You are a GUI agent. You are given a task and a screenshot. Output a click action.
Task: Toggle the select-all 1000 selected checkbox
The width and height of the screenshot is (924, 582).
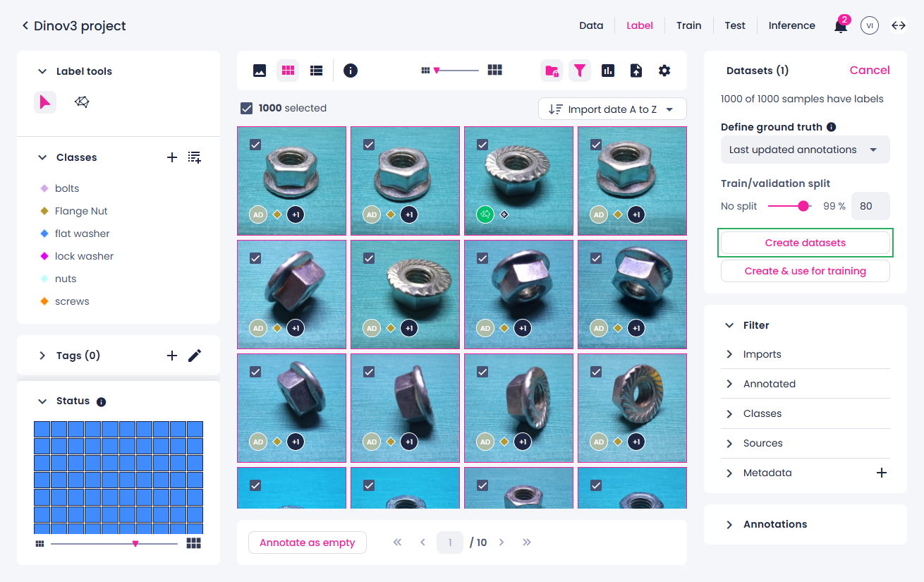[246, 108]
